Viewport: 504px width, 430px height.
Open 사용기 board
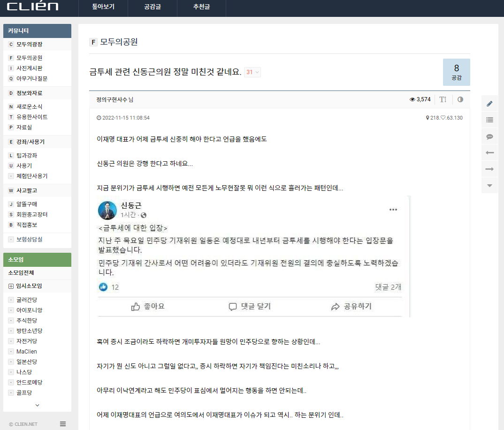pyautogui.click(x=24, y=166)
